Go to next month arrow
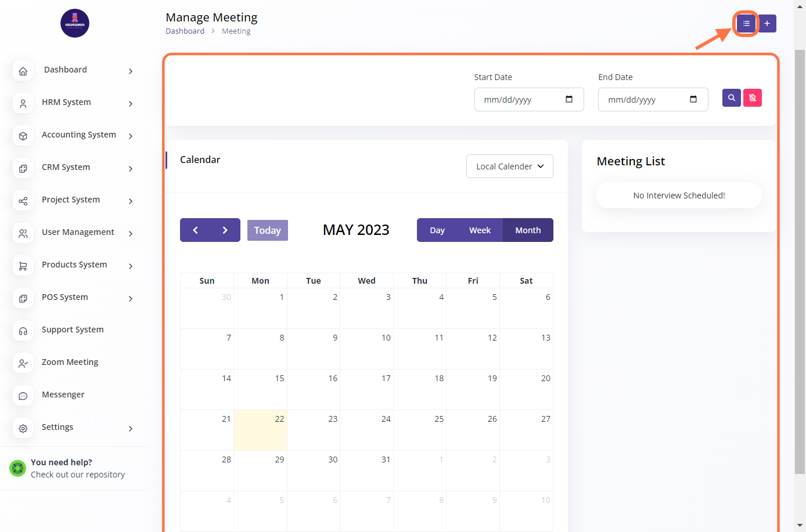Screen dimensions: 806x532 coord(225,230)
